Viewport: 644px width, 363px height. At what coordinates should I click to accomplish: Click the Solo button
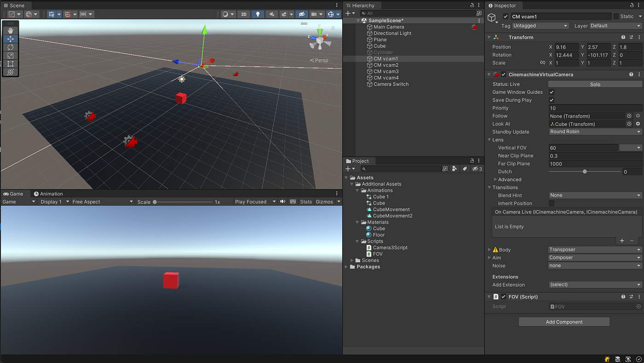pos(595,85)
